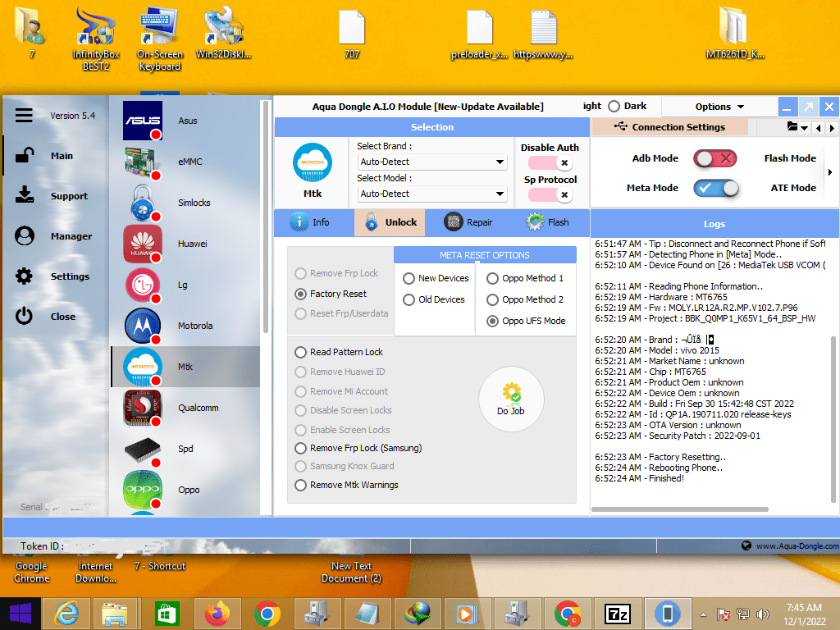This screenshot has height=630, width=840.
Task: Open the Select Brand dropdown
Action: (x=431, y=162)
